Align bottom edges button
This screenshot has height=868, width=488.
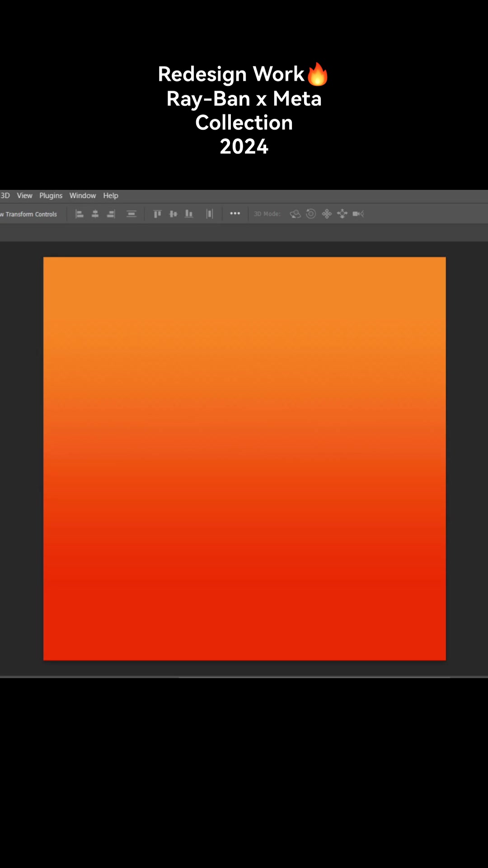click(x=189, y=214)
